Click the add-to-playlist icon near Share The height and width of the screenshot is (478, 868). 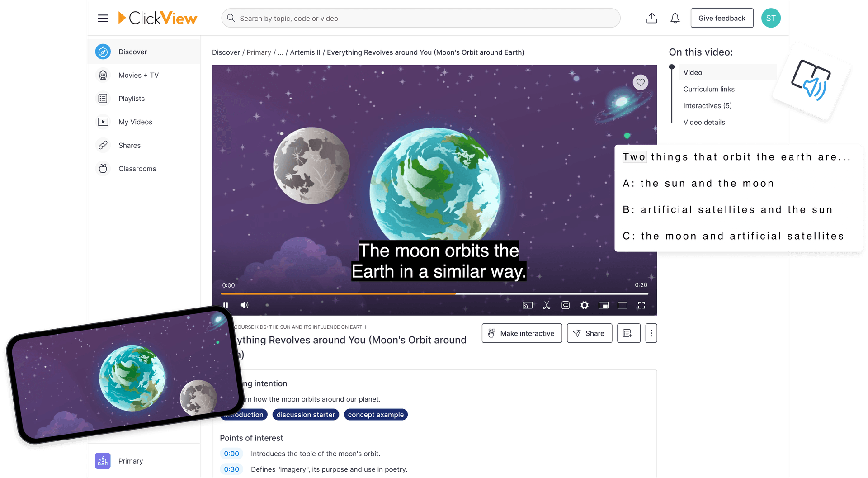tap(628, 333)
